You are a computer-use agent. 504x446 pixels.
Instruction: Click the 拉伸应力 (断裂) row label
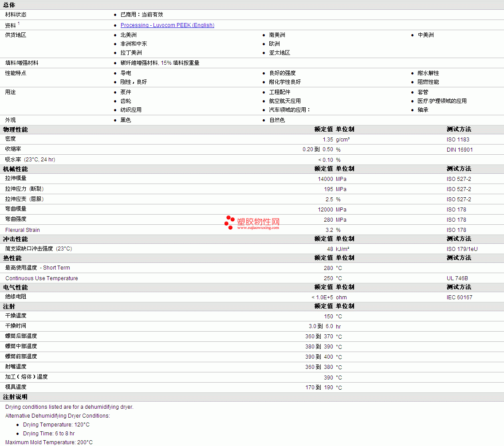tap(24, 189)
